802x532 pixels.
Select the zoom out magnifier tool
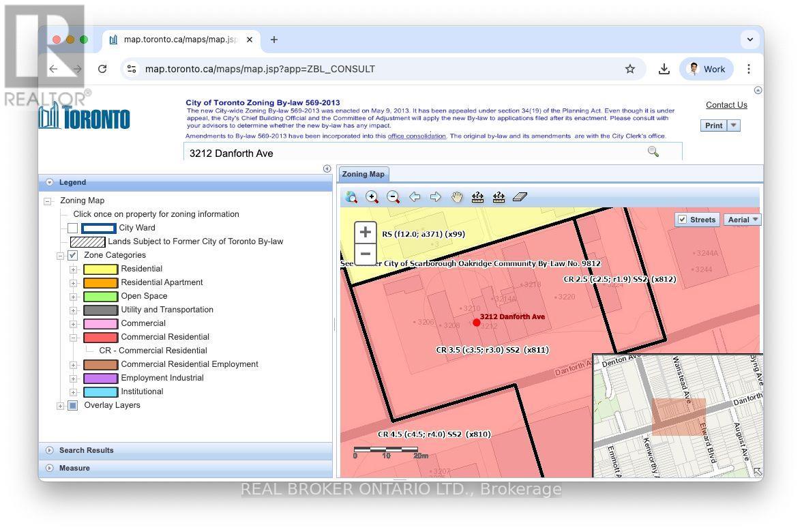[393, 197]
